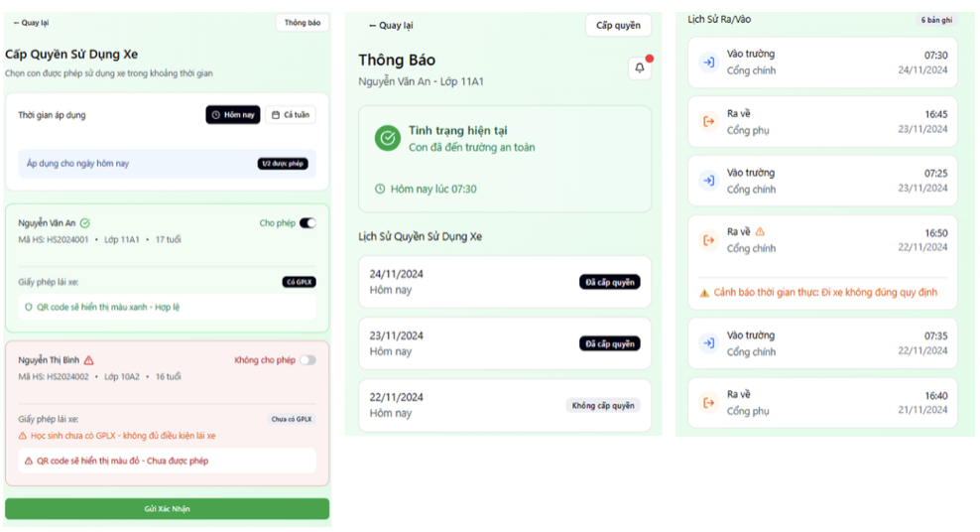The height and width of the screenshot is (532, 980).
Task: Go back via Quay lại in Cấp Quyền screen
Action: (31, 23)
